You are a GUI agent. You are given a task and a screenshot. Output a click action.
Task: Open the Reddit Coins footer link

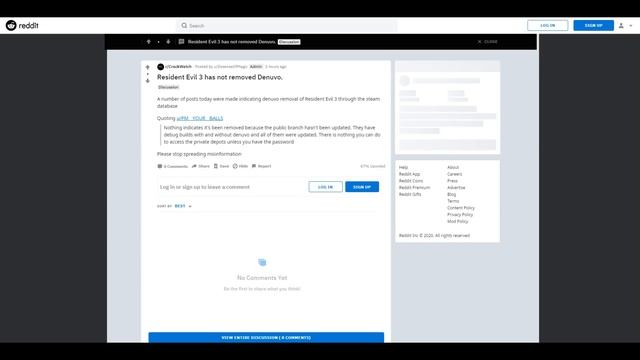(411, 181)
